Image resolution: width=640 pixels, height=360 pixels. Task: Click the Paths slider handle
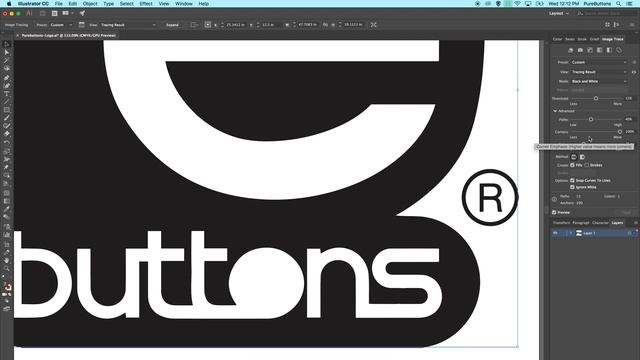coord(591,120)
